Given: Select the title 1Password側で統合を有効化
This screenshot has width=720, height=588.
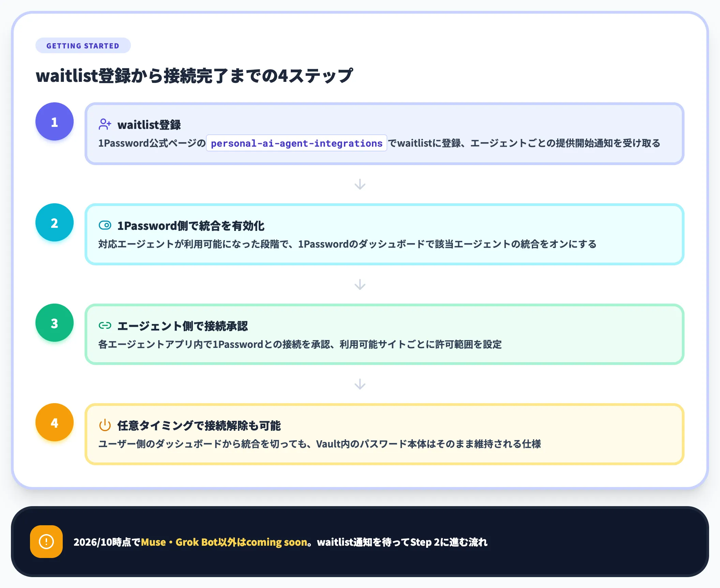Looking at the screenshot, I should click(191, 226).
